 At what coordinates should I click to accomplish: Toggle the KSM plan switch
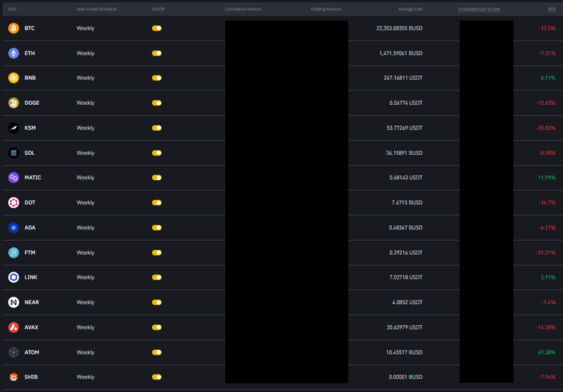[x=157, y=128]
